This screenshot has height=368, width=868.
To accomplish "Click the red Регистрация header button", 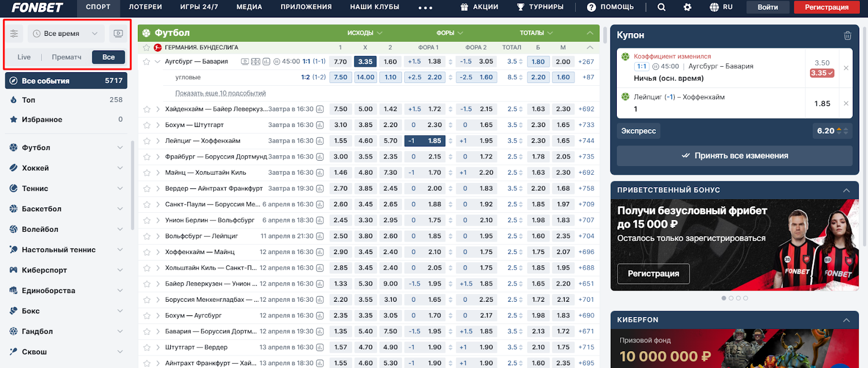I will pyautogui.click(x=826, y=7).
